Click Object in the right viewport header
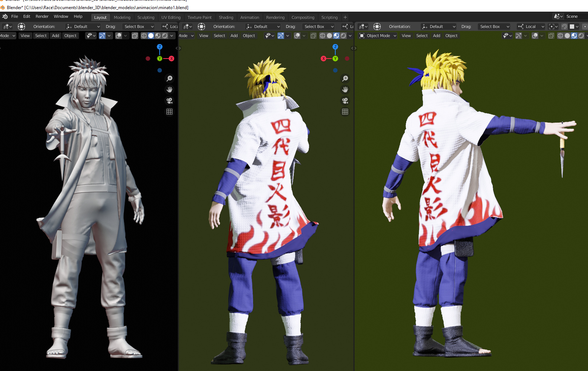This screenshot has height=371, width=588. (x=452, y=36)
